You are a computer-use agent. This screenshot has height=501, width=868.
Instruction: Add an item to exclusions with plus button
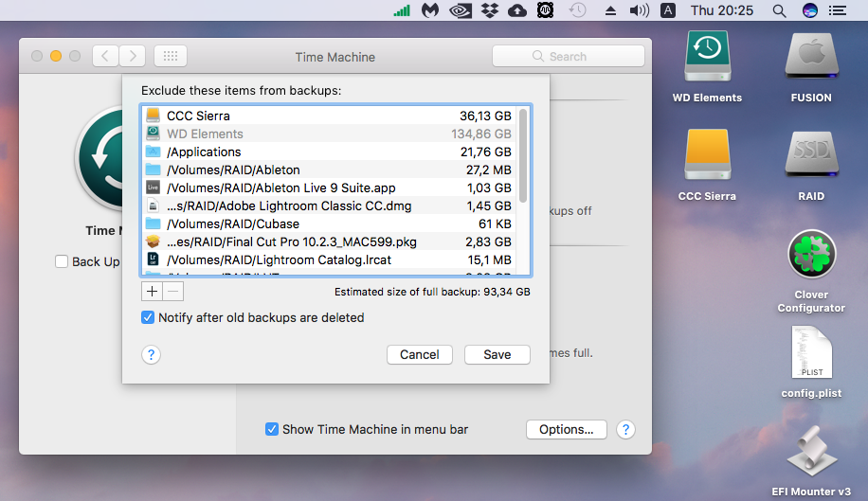(x=152, y=292)
